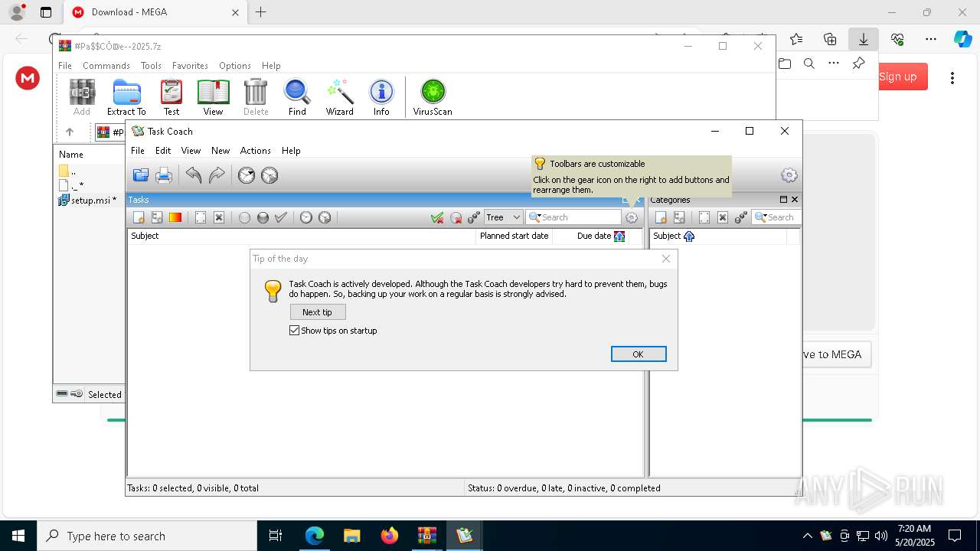Click OK in Tip of the day dialog
Screen dimensions: 980x551
639,354
